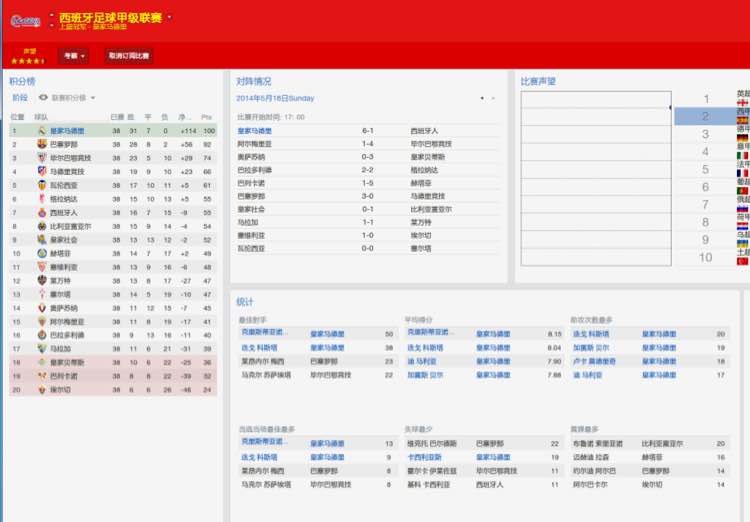The height and width of the screenshot is (522, 750).
Task: Click the 3-0 score for 巴塞罗那 fixture
Action: click(x=367, y=196)
